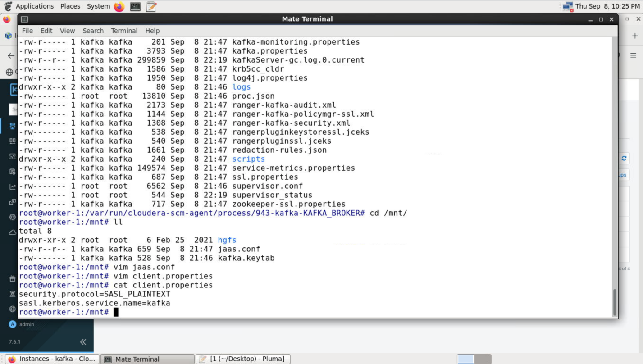Open running commands hourglass icon in sidebar

tap(13, 294)
